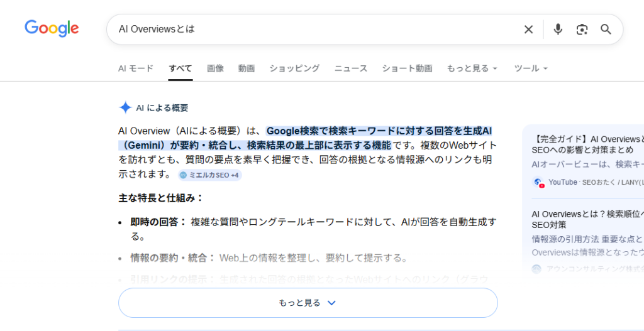
Task: Open the ミエルカSEO +4 source chip
Action: (x=209, y=175)
